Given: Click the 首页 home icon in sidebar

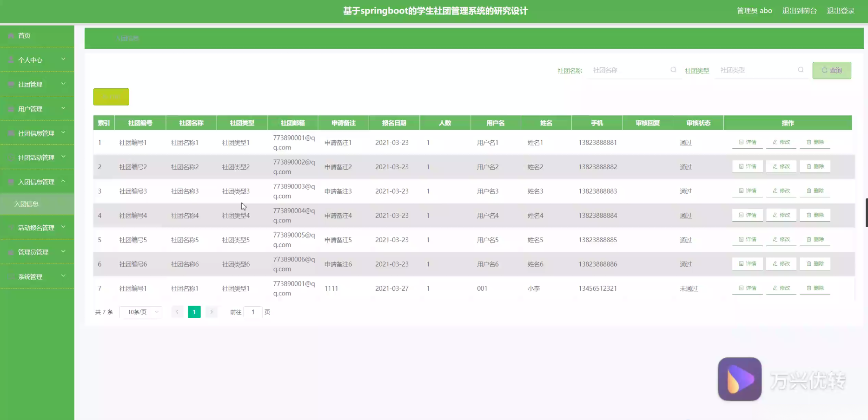Looking at the screenshot, I should tap(11, 35).
